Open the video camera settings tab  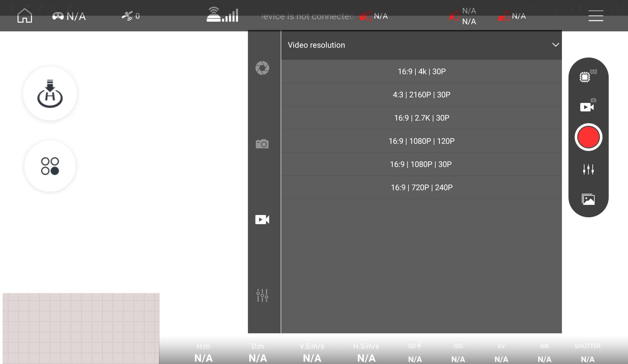pos(262,220)
